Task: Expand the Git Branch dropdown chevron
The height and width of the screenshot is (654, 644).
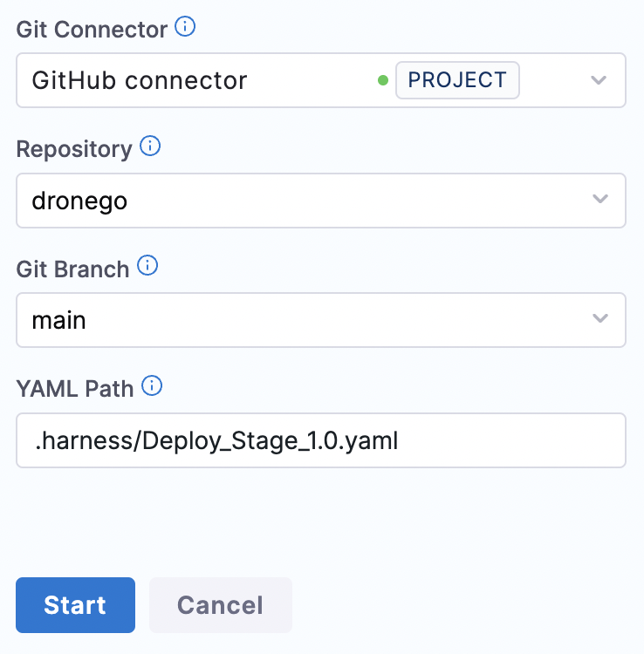Action: [600, 318]
